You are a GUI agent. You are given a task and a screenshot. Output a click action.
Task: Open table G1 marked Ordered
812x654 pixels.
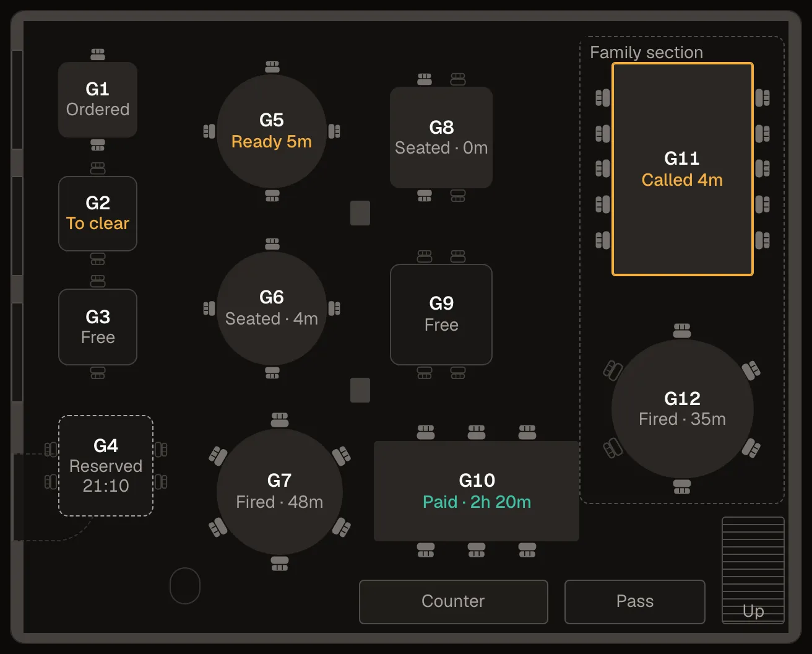coord(98,100)
